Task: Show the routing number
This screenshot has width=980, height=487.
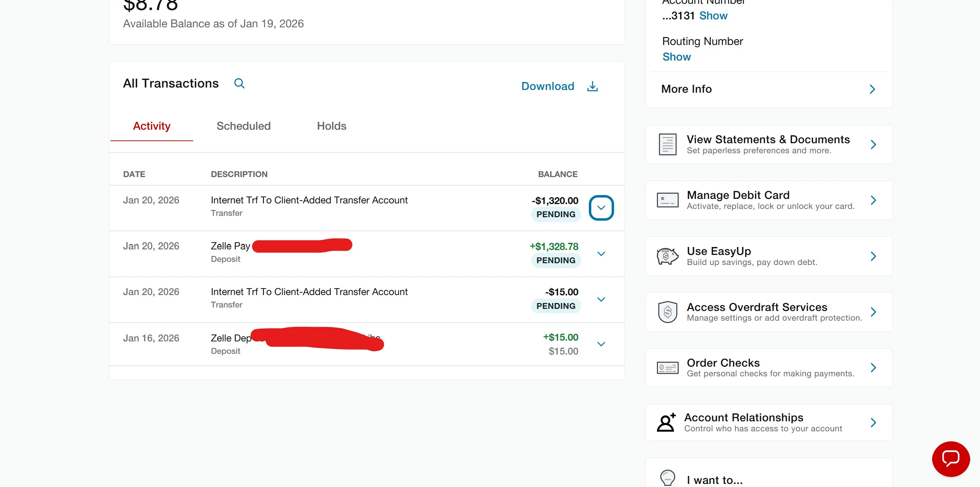Action: pos(676,57)
